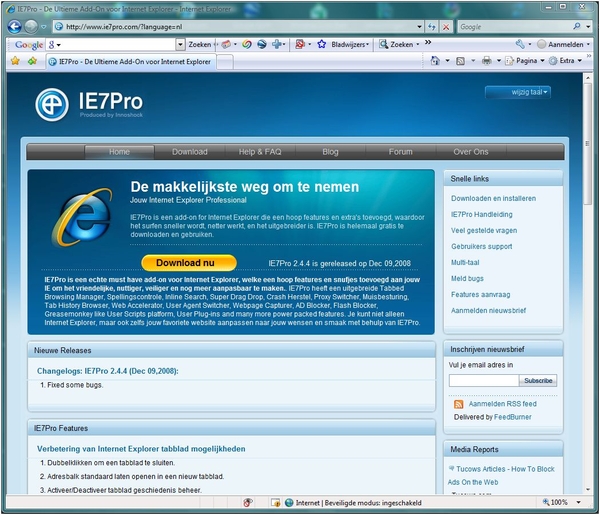Click the address bar URL field
Viewport: 600px width, 515px height.
237,27
